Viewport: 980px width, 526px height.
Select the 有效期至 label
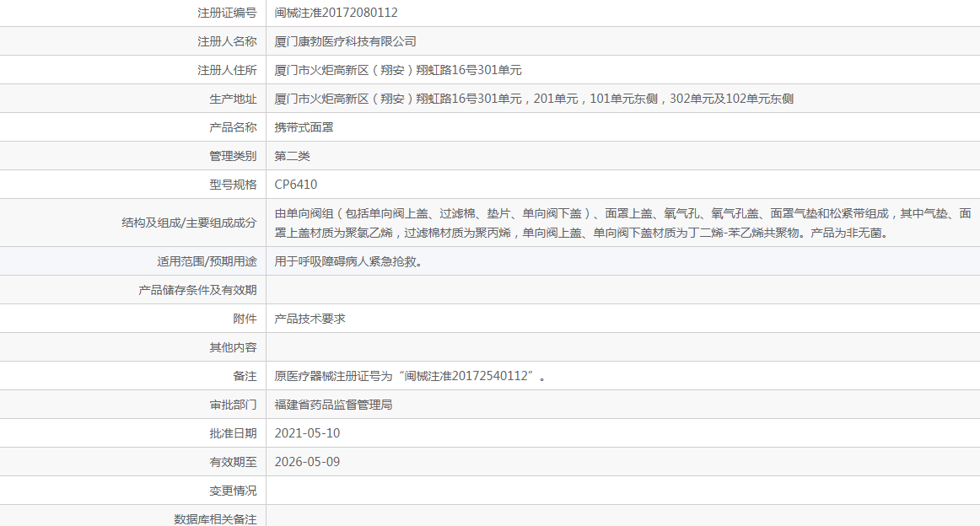[233, 462]
